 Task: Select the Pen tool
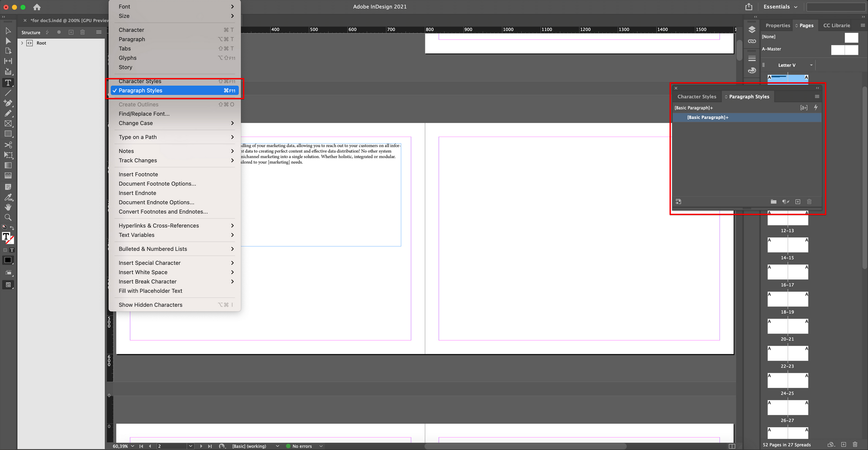click(8, 103)
